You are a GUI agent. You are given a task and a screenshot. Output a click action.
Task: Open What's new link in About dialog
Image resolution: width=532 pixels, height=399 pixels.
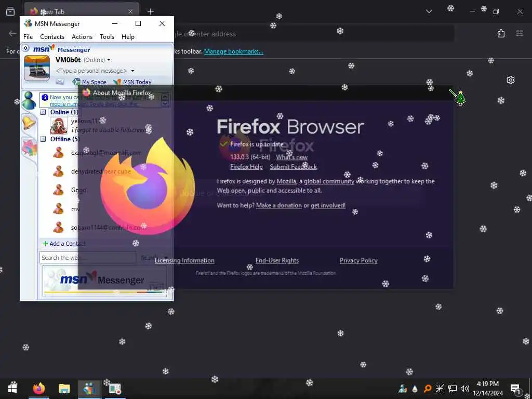(x=292, y=157)
